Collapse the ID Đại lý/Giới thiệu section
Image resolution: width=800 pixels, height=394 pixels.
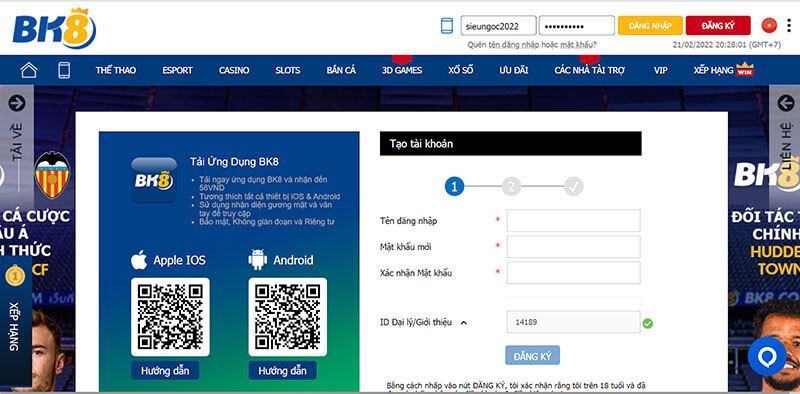pos(464,323)
